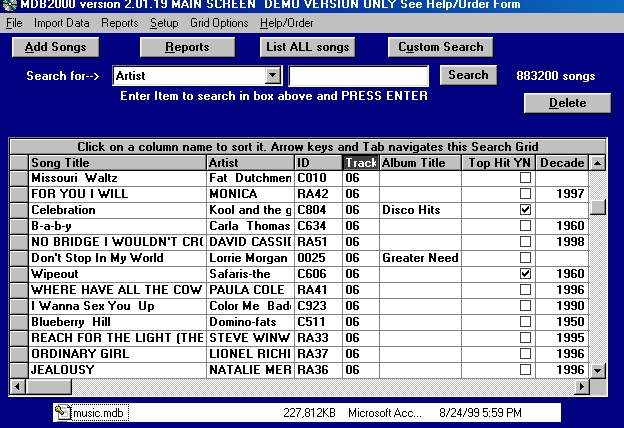
Task: Uncheck Top Hit checkbox for Wipeout
Action: tap(525, 274)
